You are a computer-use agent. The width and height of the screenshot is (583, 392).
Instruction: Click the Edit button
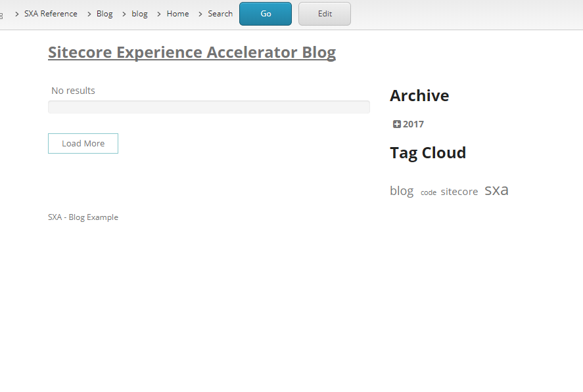coord(325,14)
